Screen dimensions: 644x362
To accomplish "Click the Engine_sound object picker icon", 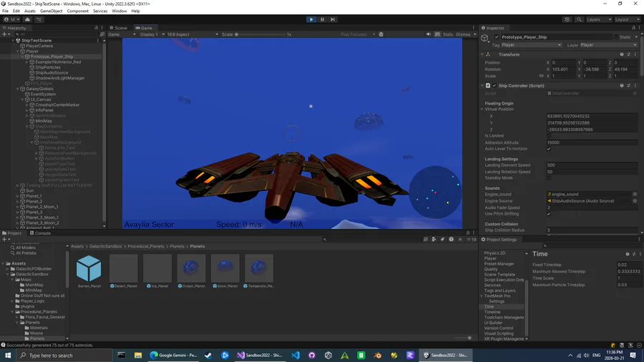I will coord(635,194).
